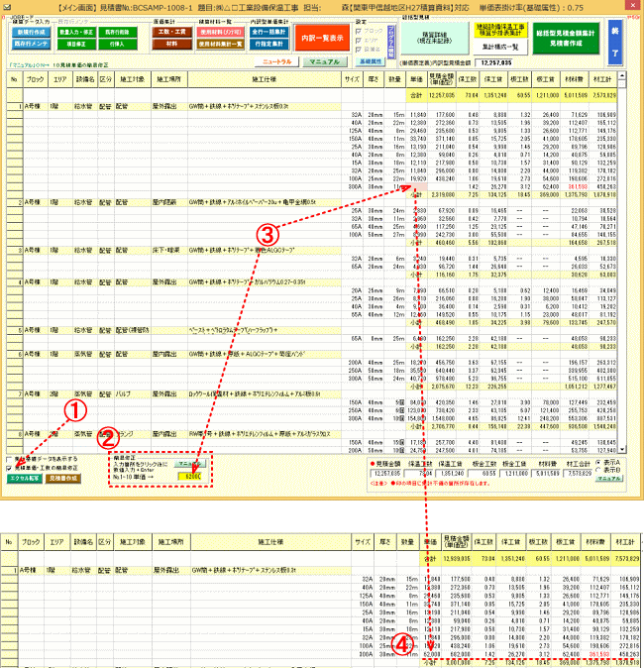Open 既存行メンテ maintenance button
The image size is (644, 668).
[x=32, y=44]
